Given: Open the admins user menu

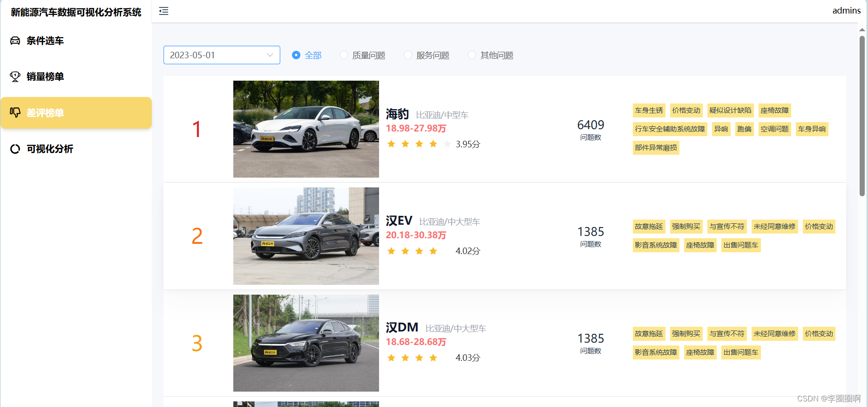Looking at the screenshot, I should 846,11.
